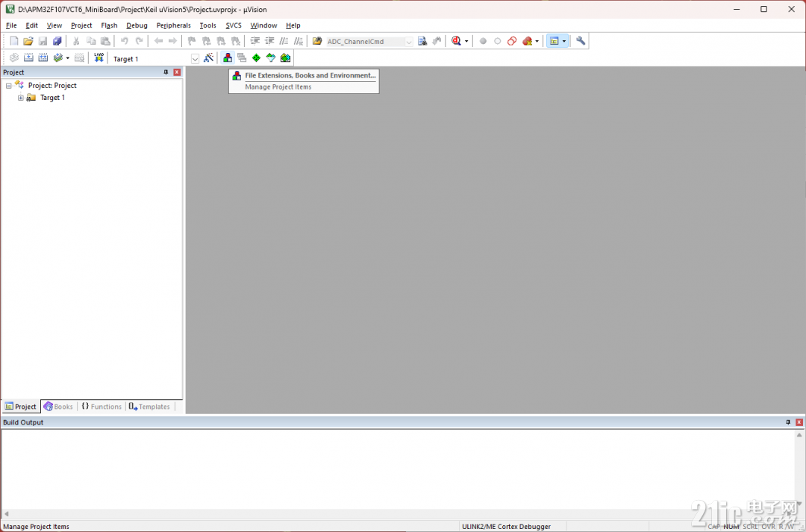The height and width of the screenshot is (532, 806).
Task: Close the Build Output panel
Action: (x=799, y=422)
